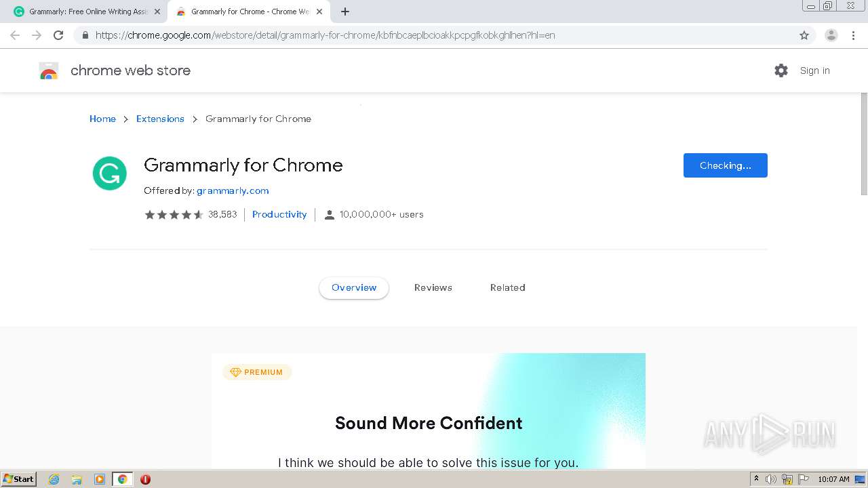
Task: Open the file explorer taskbar icon
Action: tap(77, 479)
